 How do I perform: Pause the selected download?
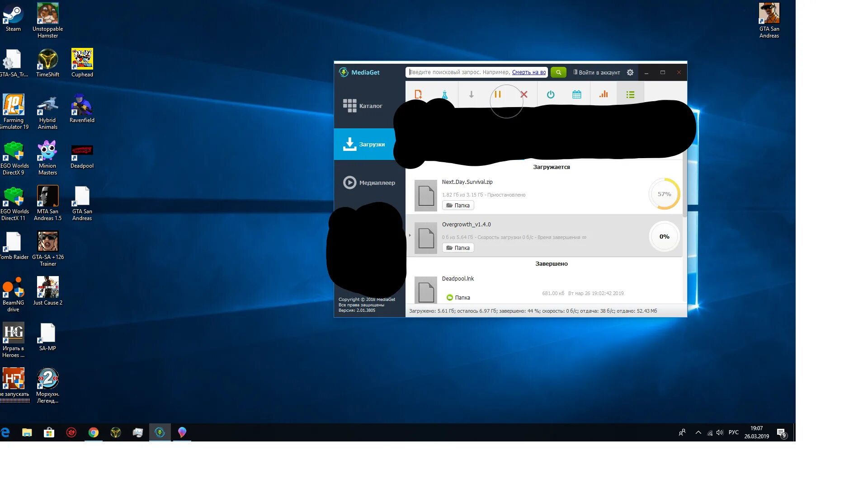[x=497, y=94]
